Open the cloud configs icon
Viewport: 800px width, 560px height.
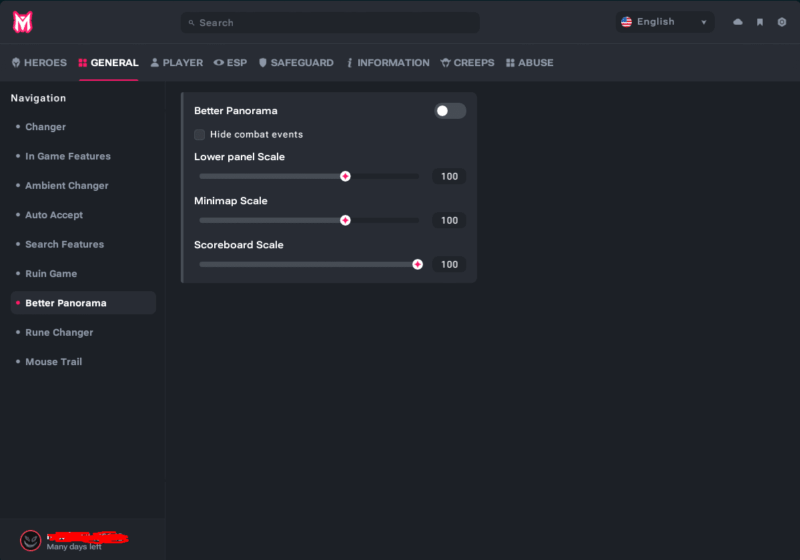(x=738, y=22)
